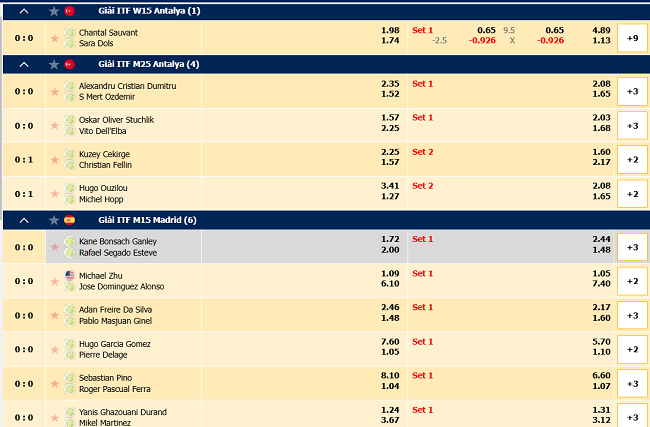
Task: Click the US flag next to Michael Zhu
Action: 70,274
